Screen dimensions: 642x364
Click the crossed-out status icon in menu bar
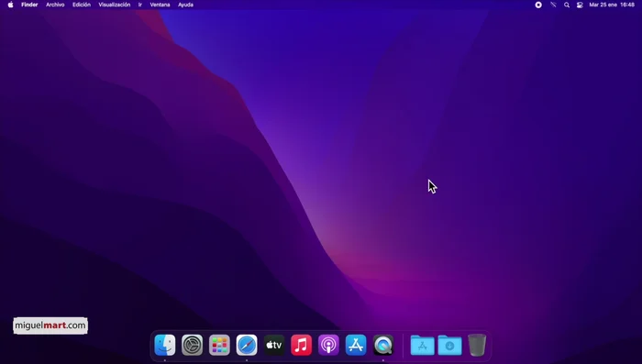[553, 5]
